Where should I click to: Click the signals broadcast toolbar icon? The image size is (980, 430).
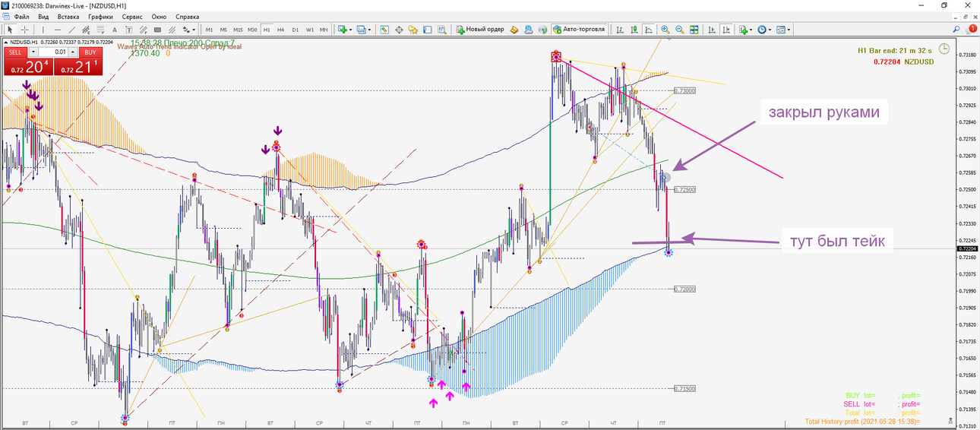pyautogui.click(x=543, y=30)
